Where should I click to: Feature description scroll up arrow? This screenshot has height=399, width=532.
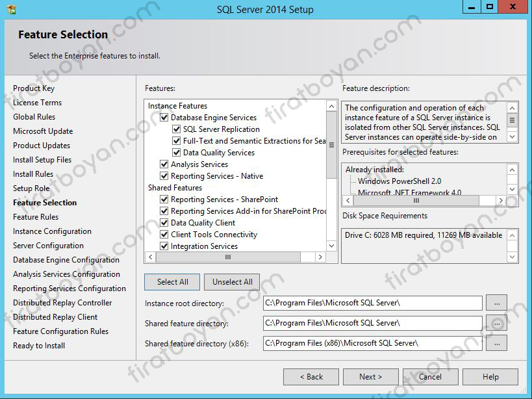pos(513,108)
